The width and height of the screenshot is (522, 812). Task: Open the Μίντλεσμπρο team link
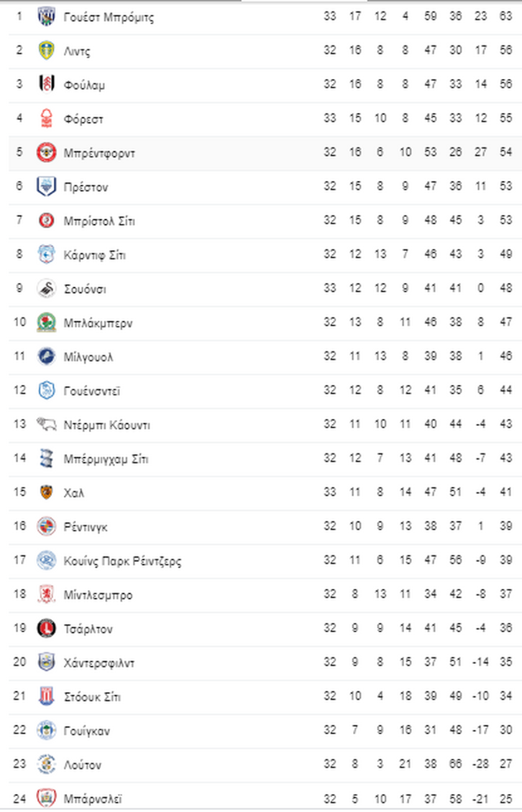coord(98,595)
